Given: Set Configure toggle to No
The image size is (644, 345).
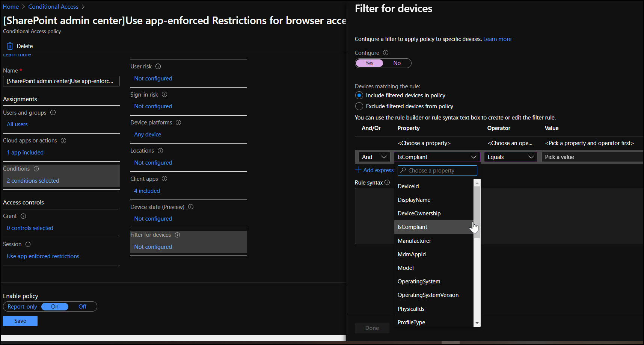Looking at the screenshot, I should pos(397,63).
